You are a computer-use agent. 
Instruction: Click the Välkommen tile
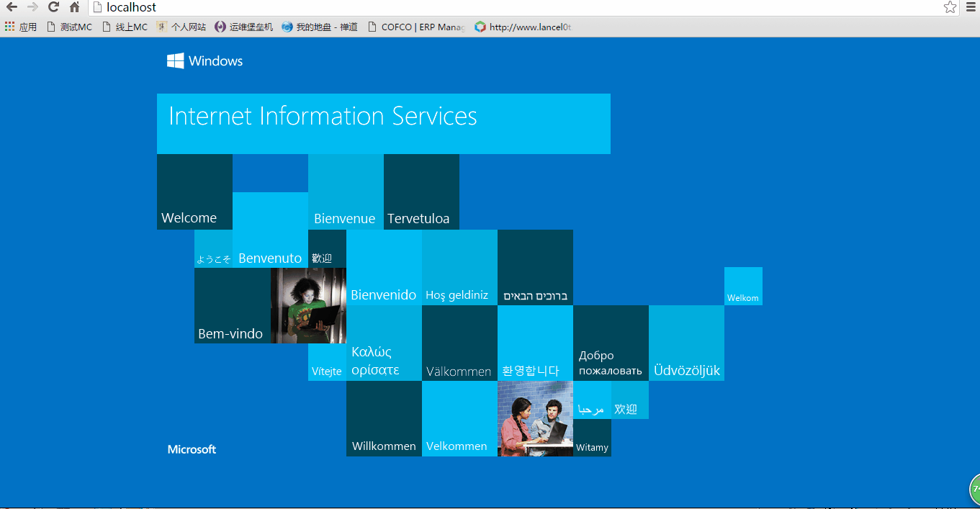(459, 343)
